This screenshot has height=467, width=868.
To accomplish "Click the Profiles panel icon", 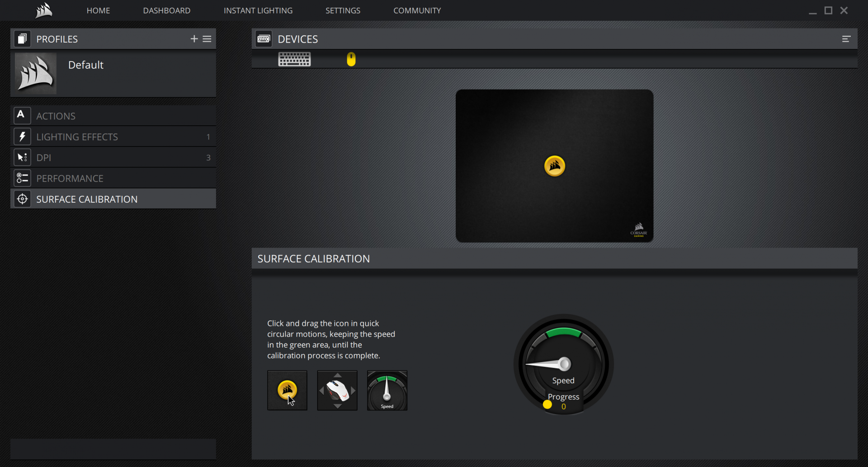I will click(22, 39).
